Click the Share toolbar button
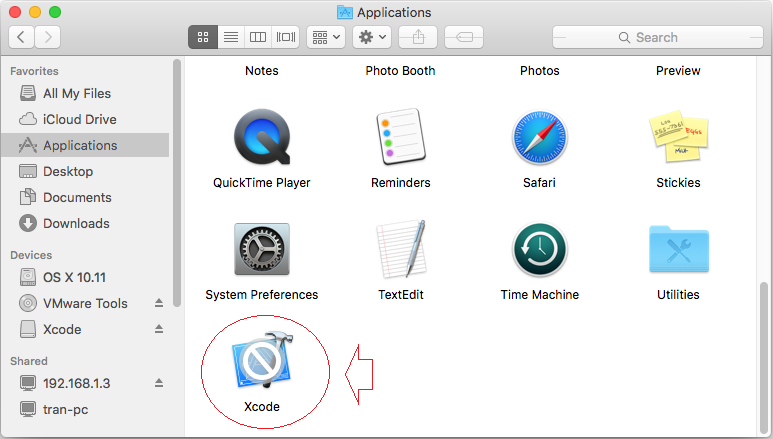The height and width of the screenshot is (439, 773). [418, 37]
